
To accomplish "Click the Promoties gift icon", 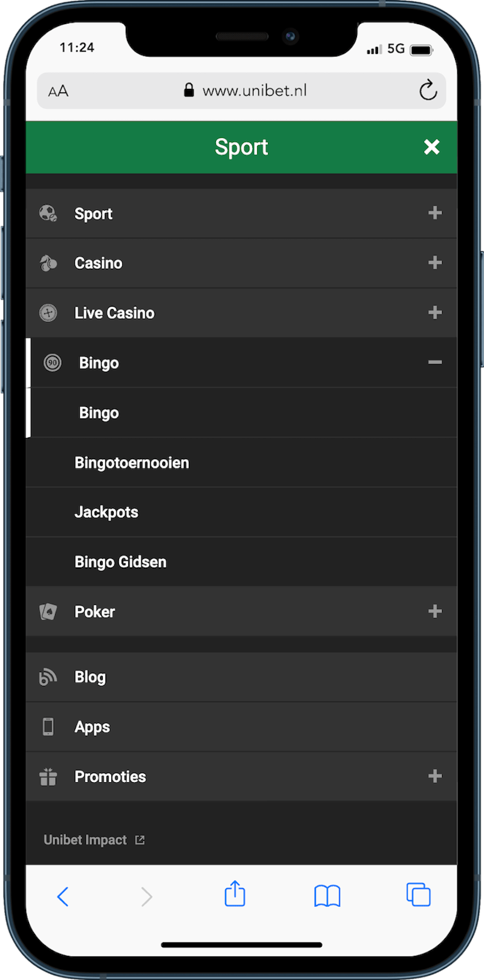I will point(48,777).
